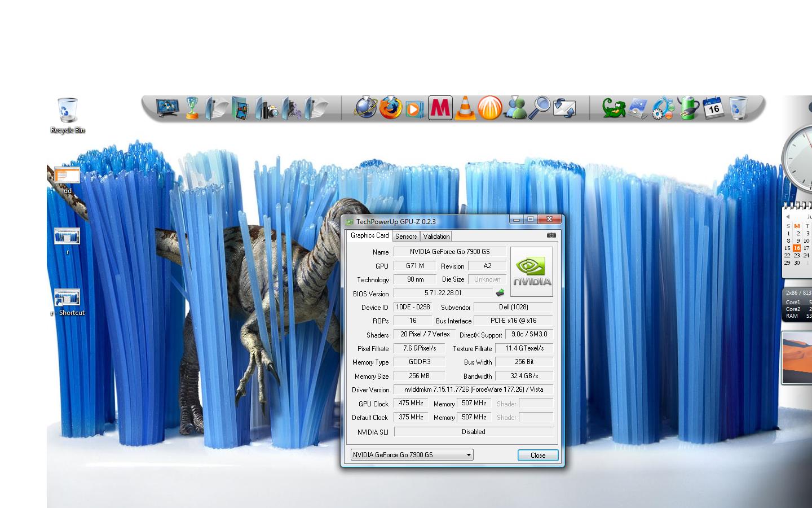Click the Device ID value 10DE - 0298
This screenshot has width=812, height=508.
click(413, 307)
